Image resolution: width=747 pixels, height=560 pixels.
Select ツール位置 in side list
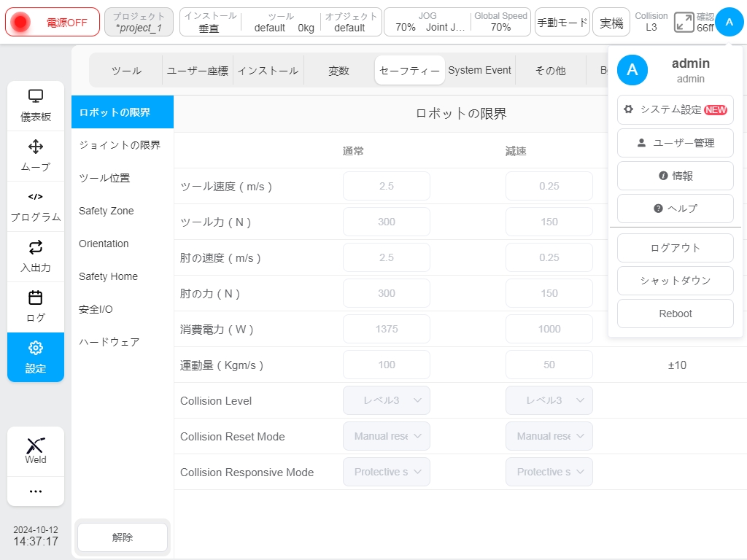point(123,178)
